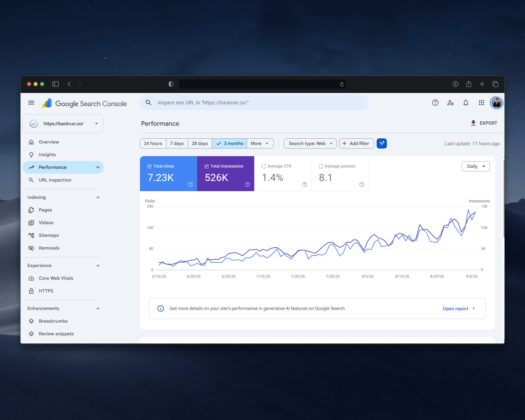The height and width of the screenshot is (420, 525).
Task: Enable the Average CTR checkbox
Action: [264, 166]
